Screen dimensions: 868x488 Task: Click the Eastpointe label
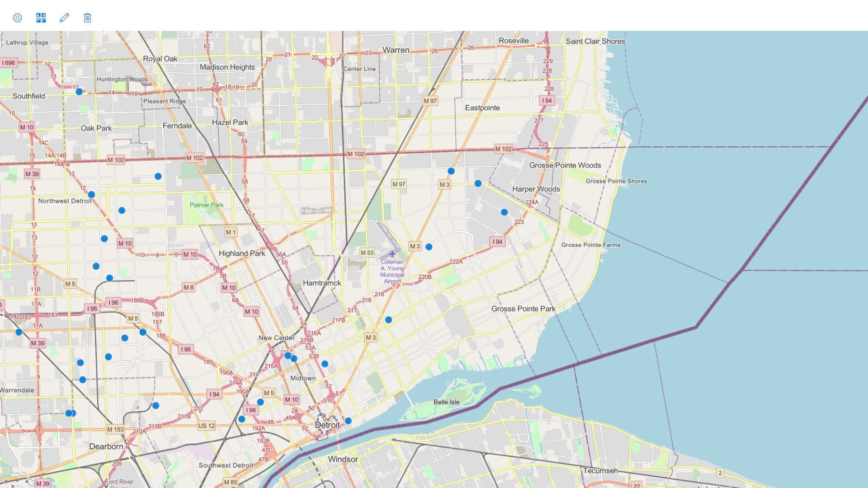click(x=482, y=108)
